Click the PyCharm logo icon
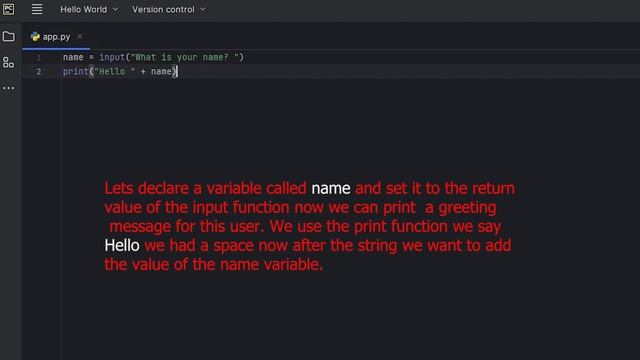Screen dimensions: 640x360 [9, 9]
